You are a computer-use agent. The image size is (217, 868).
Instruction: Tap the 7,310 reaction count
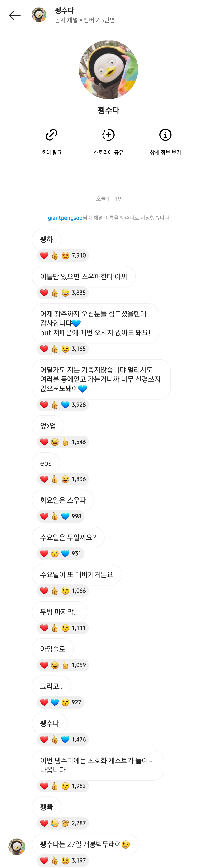click(79, 255)
